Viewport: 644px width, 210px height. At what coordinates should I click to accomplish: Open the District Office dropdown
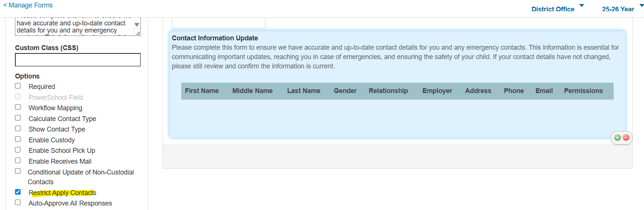(557, 9)
